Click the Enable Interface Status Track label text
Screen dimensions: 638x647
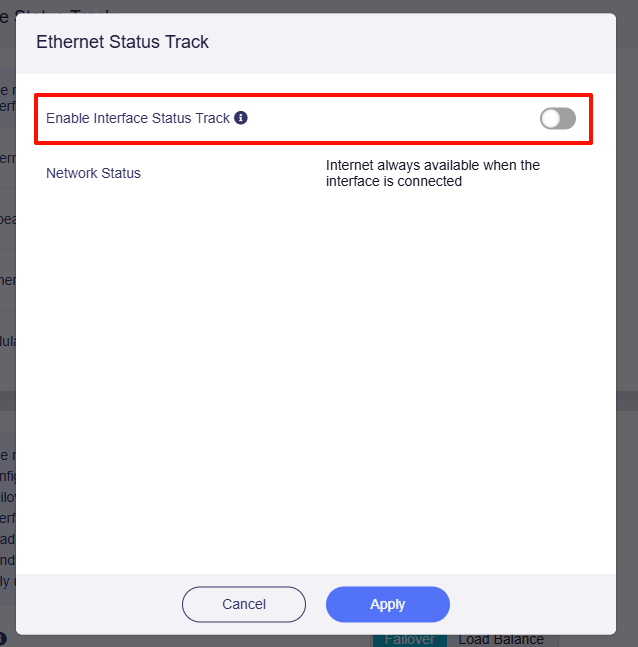pos(138,118)
